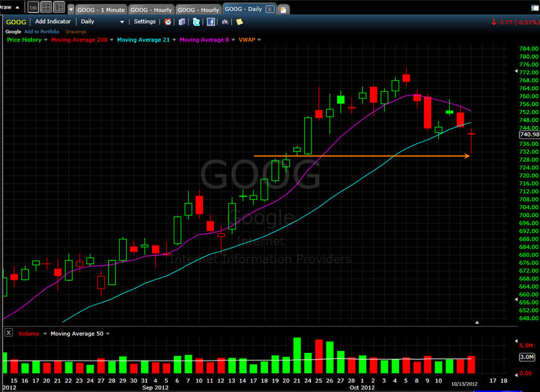Click the 3.0M volume value label
The image size is (540, 392).
click(527, 357)
